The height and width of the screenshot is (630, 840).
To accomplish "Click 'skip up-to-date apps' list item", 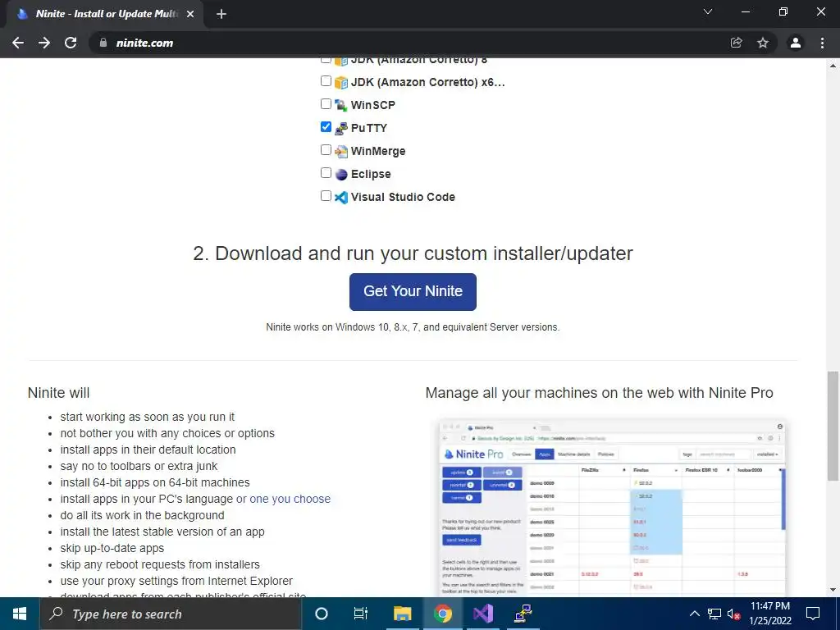I will (112, 548).
